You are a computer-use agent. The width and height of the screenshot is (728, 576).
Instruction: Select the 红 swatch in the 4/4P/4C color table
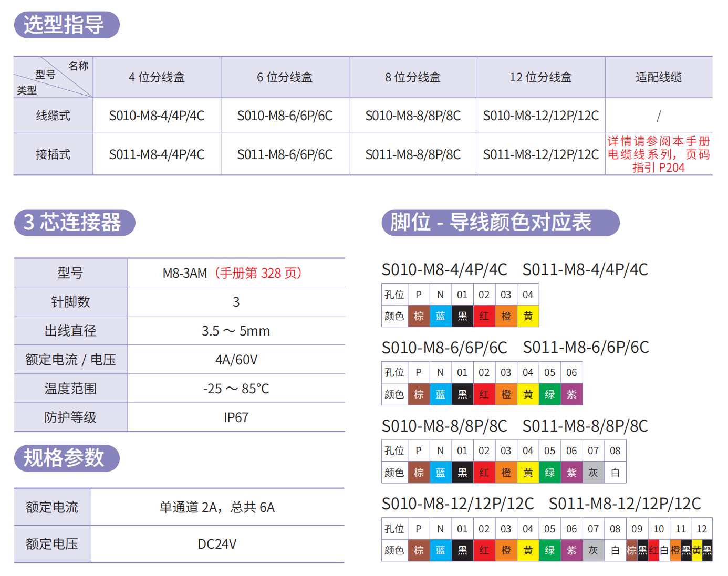click(484, 316)
